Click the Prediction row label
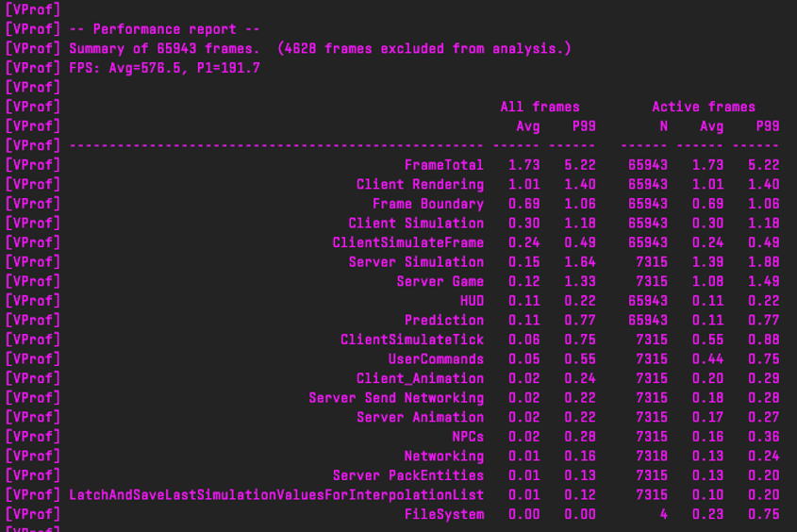The image size is (797, 532). [x=443, y=320]
